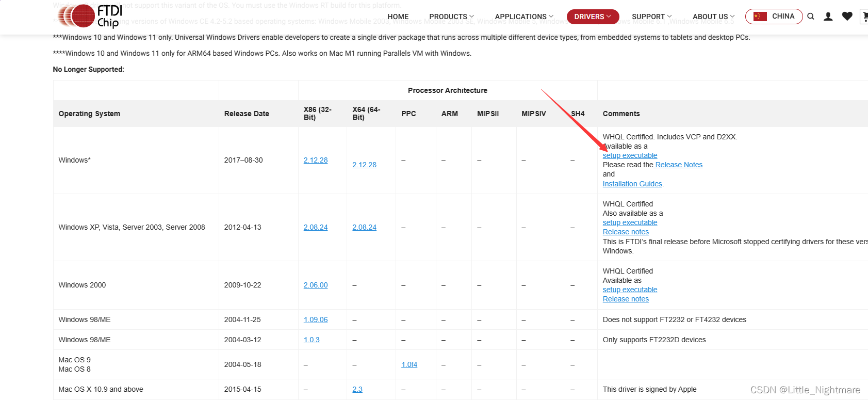Select the Release Date column header
The image size is (868, 400).
coord(247,114)
